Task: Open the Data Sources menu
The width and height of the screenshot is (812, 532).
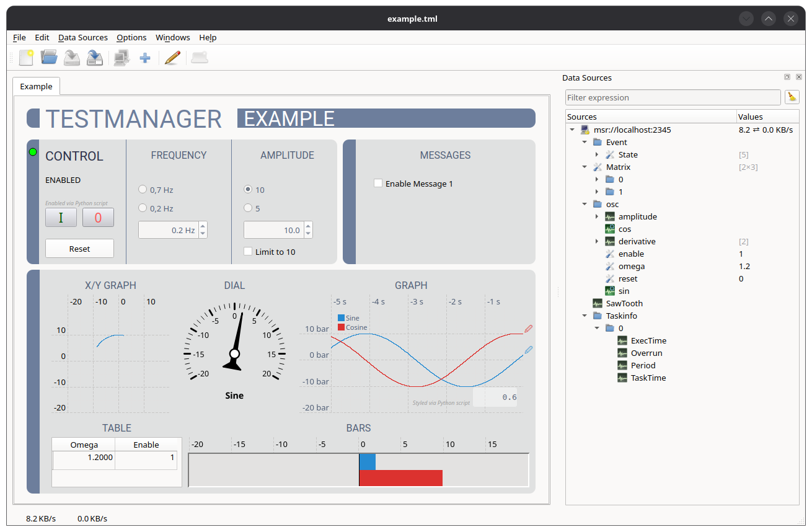Action: (x=83, y=38)
